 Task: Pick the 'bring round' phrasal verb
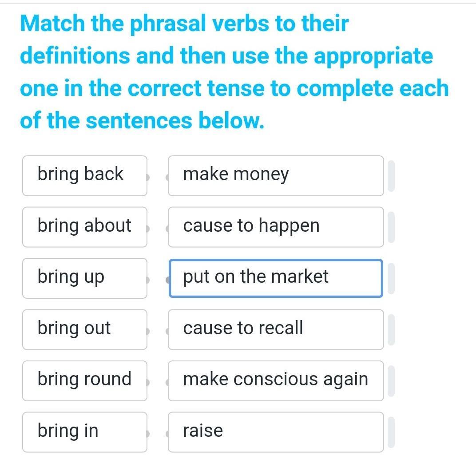pos(84,380)
